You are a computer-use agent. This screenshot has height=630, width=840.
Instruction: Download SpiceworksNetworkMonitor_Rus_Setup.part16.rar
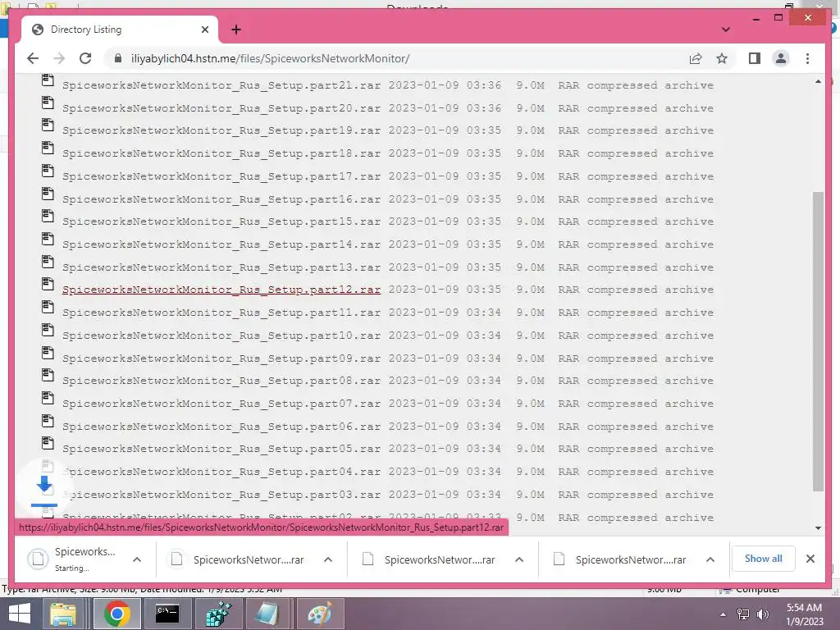pos(221,199)
